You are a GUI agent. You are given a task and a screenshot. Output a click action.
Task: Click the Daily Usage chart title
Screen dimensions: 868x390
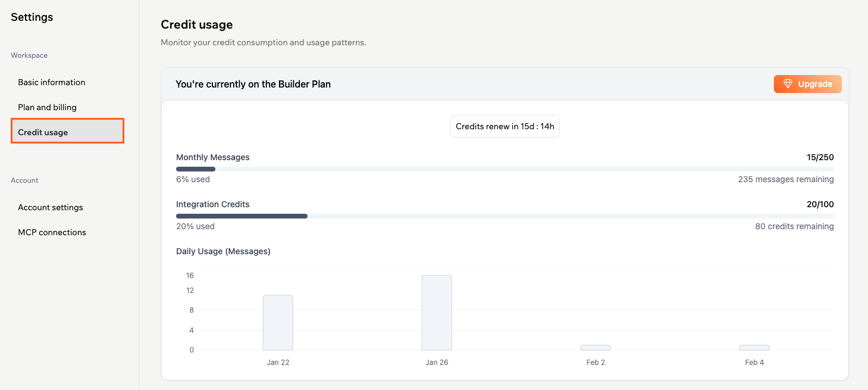pyautogui.click(x=223, y=251)
